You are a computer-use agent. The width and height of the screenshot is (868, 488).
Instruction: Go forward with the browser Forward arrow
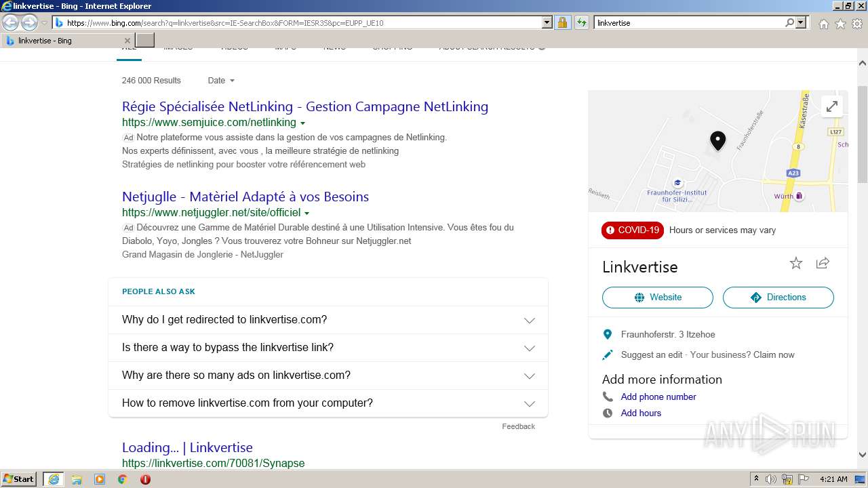coord(29,22)
